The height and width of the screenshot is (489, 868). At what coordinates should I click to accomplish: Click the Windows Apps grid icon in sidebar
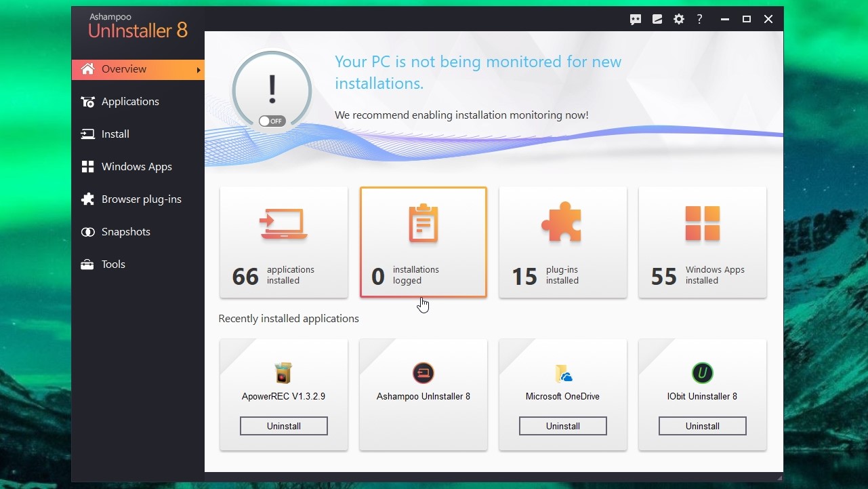pos(87,167)
